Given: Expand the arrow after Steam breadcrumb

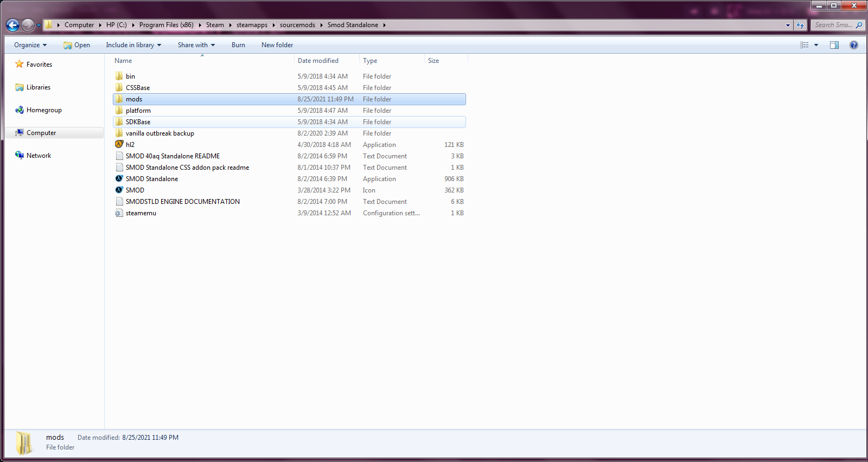Looking at the screenshot, I should tap(230, 25).
